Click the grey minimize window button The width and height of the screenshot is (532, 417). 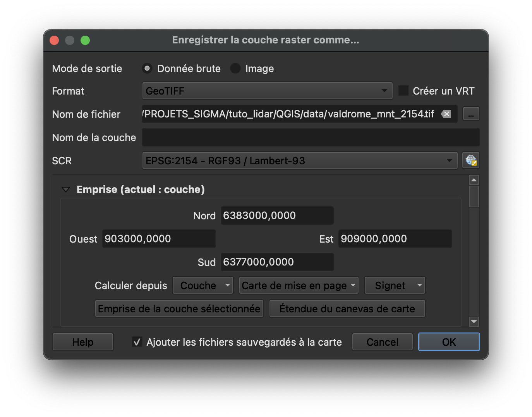pyautogui.click(x=70, y=40)
